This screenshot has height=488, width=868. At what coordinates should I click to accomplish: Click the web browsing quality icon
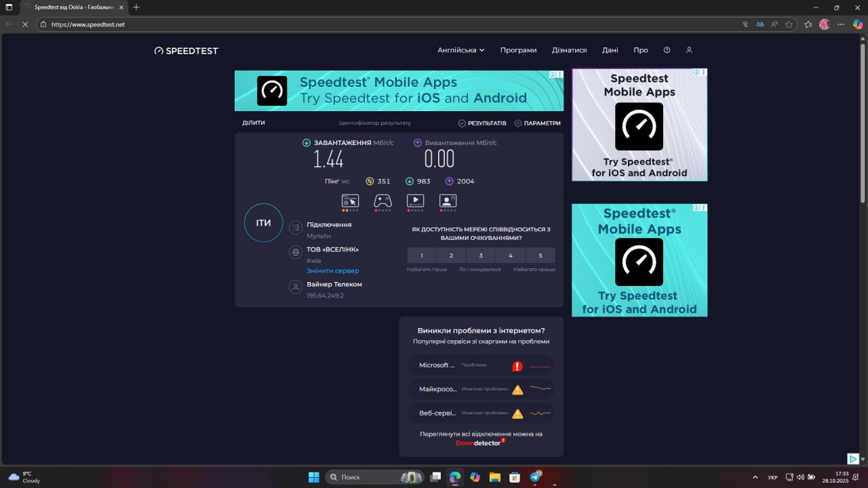click(x=350, y=201)
